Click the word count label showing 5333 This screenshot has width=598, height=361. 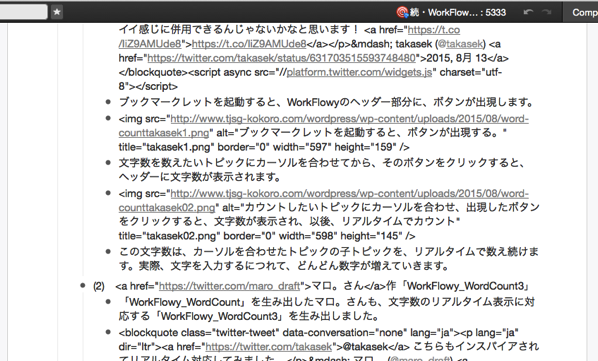tap(458, 12)
